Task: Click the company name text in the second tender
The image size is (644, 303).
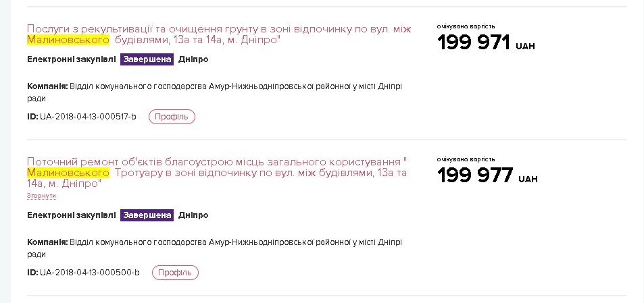Action: coord(235,242)
